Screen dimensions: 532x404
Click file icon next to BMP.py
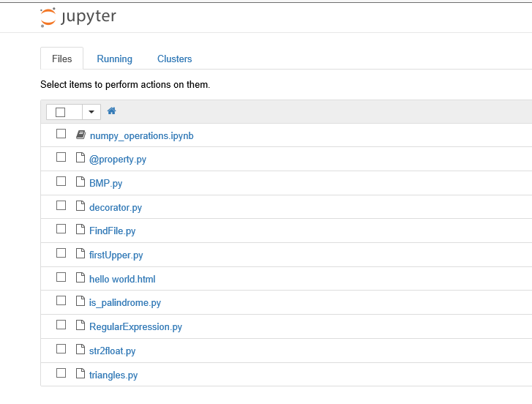click(x=80, y=182)
